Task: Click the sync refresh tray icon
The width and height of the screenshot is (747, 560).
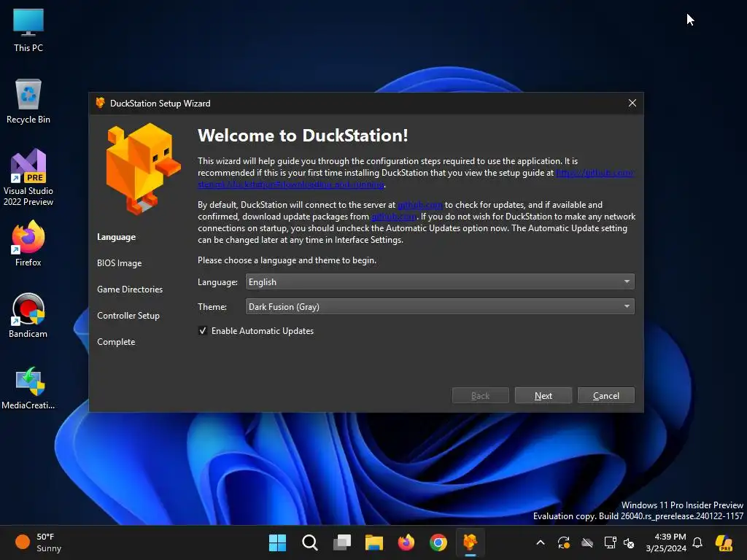Action: point(564,542)
